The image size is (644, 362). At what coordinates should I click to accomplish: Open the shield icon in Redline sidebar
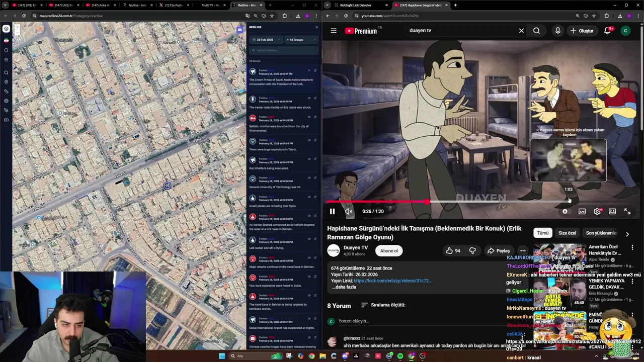tap(6, 50)
